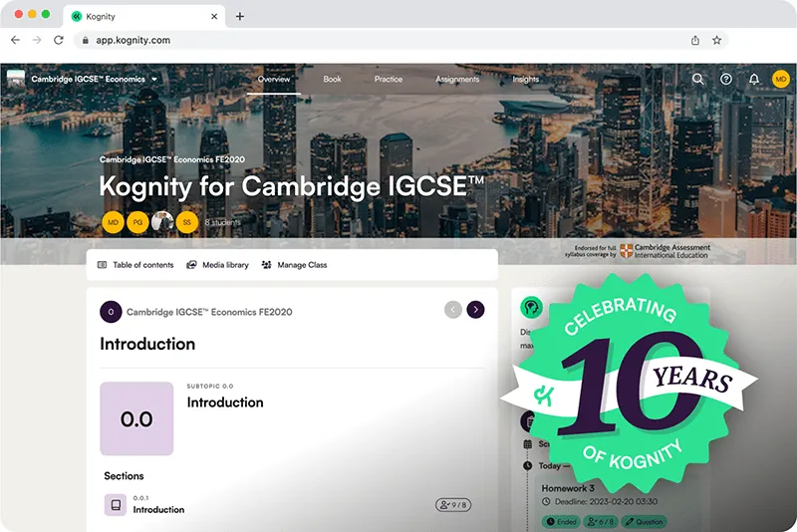Close the Kognity browser tab
The image size is (797, 532).
tap(214, 16)
